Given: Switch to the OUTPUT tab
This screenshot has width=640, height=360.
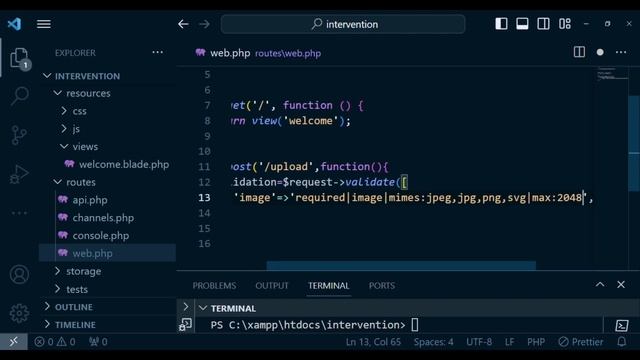Looking at the screenshot, I should click(272, 286).
